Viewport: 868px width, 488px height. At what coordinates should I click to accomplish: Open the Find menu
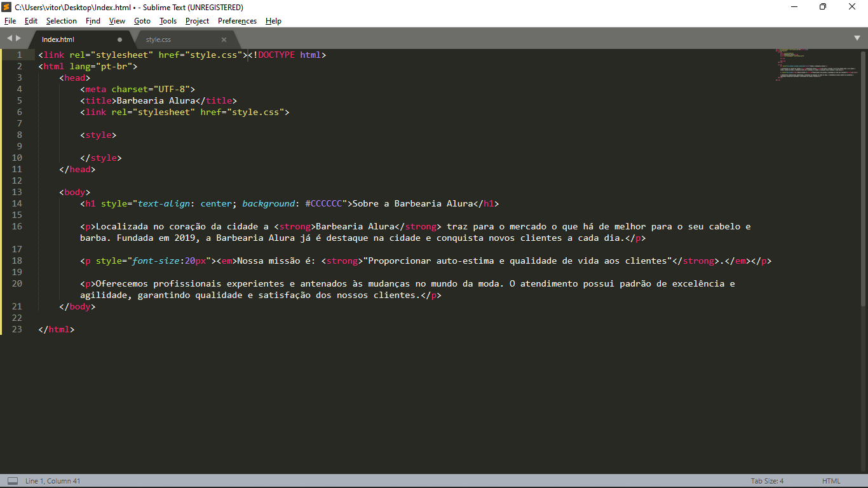coord(93,21)
